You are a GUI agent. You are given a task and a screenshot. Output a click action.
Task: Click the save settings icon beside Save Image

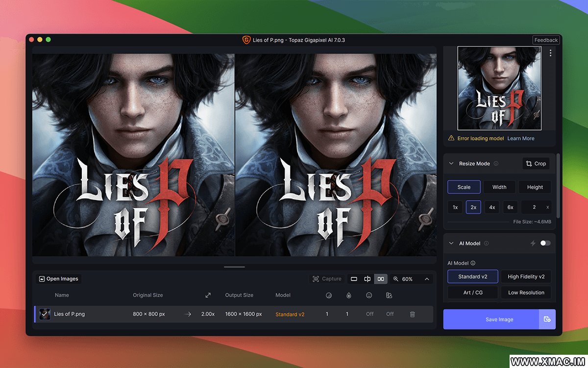[x=547, y=319]
